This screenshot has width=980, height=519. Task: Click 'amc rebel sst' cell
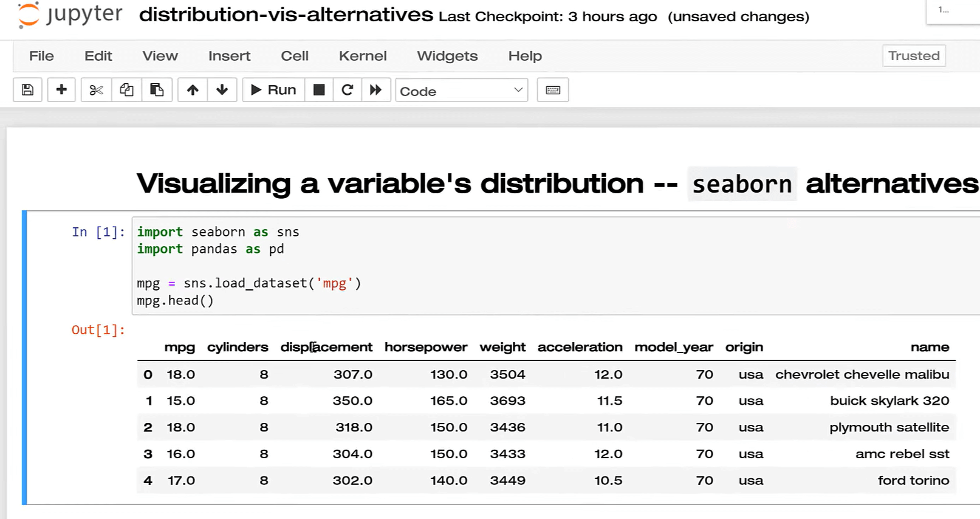(902, 454)
